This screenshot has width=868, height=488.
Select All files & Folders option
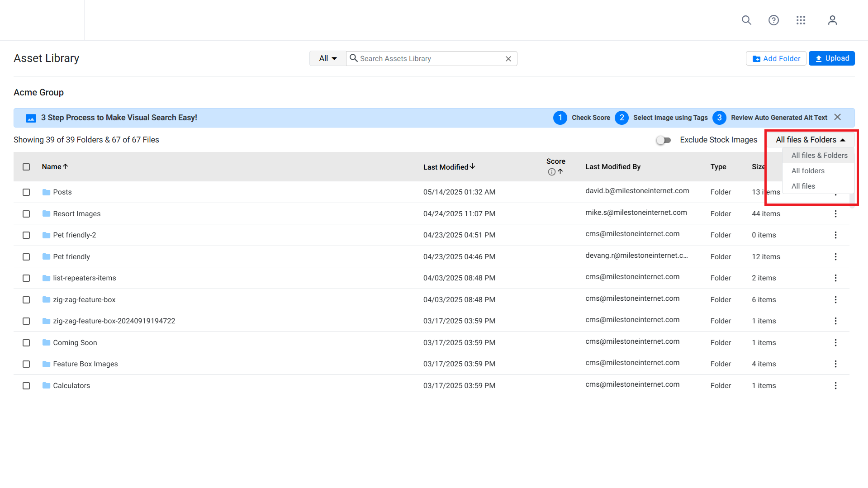pos(819,156)
